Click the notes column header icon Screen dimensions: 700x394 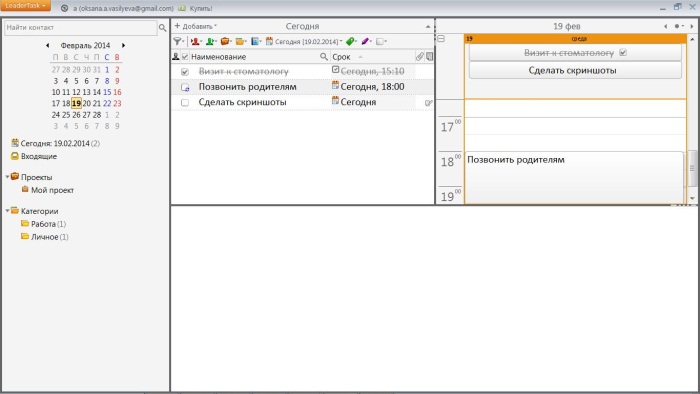(429, 57)
